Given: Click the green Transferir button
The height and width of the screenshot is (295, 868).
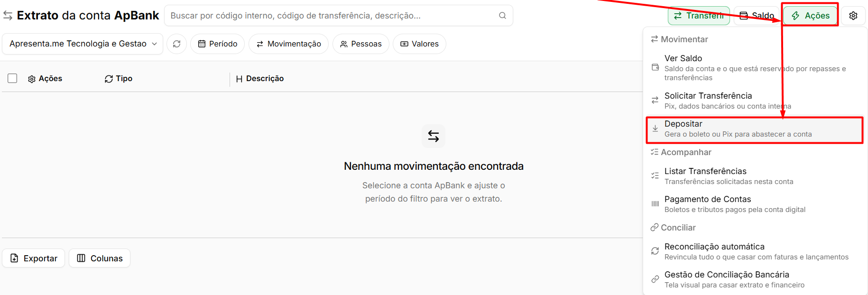Looking at the screenshot, I should point(699,16).
